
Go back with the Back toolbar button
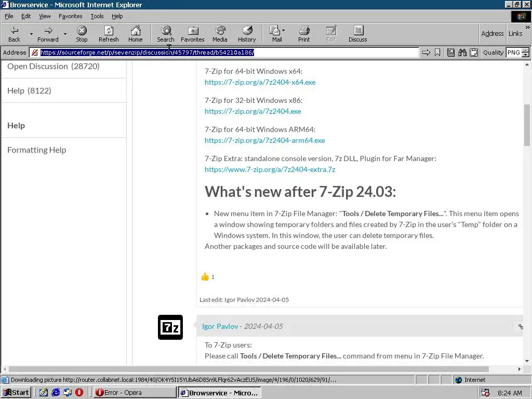pos(14,34)
